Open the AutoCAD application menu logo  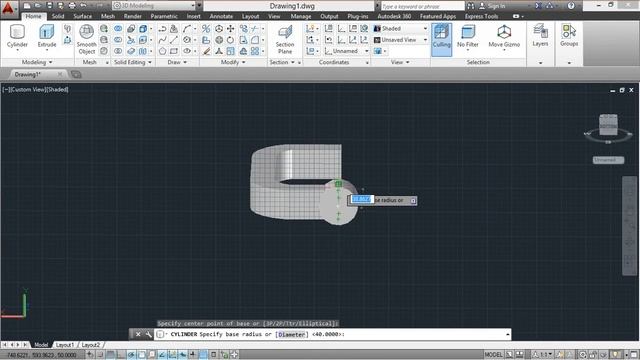pyautogui.click(x=8, y=8)
